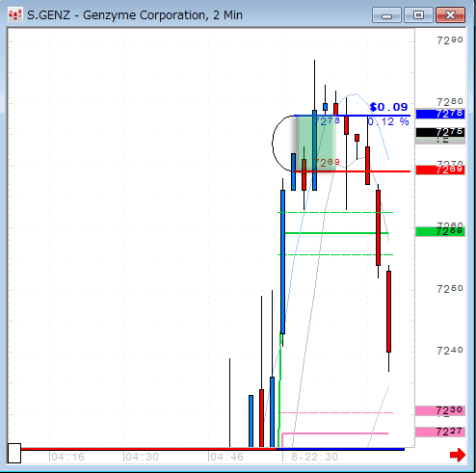The image size is (476, 473).
Task: Click the 04:16 time axis label
Action: (67, 457)
